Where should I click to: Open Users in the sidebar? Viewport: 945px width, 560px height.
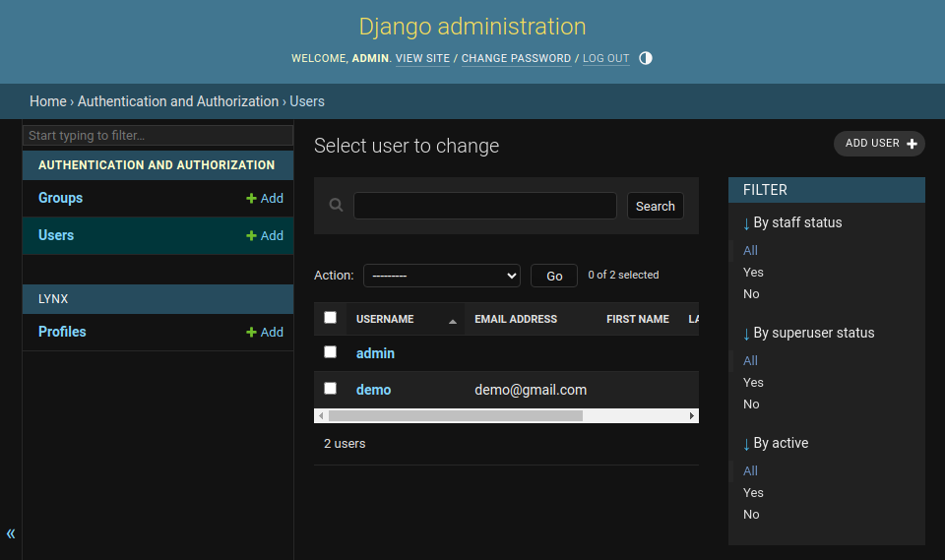[56, 235]
